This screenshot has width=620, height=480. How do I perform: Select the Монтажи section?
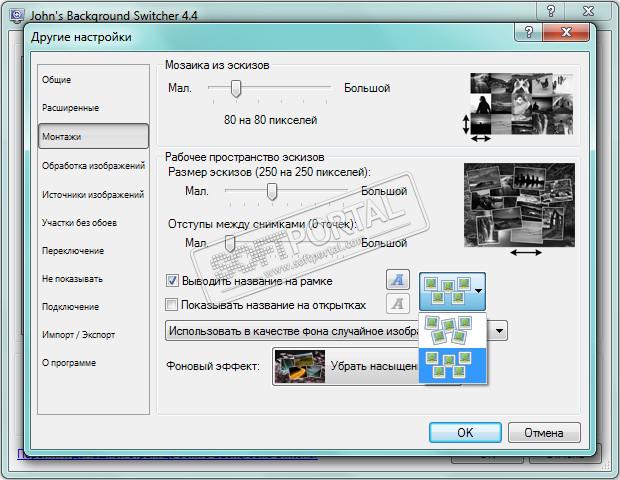tap(93, 136)
